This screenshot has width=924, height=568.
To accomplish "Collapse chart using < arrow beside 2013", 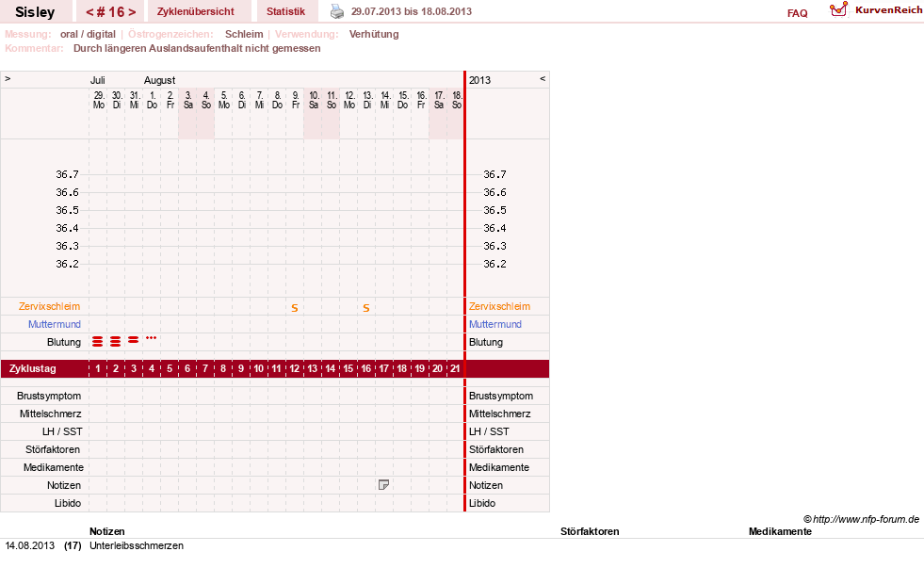I will tap(543, 78).
